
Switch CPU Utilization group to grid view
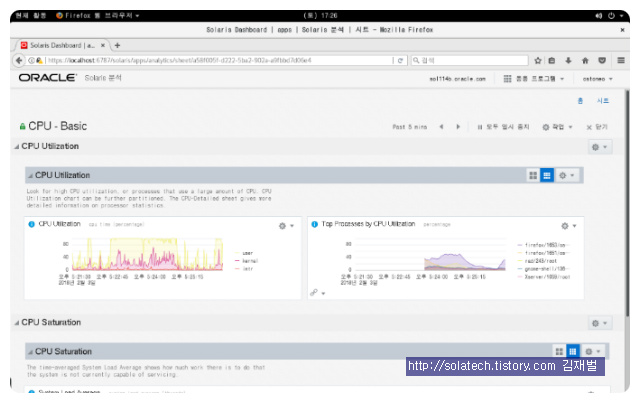click(533, 175)
